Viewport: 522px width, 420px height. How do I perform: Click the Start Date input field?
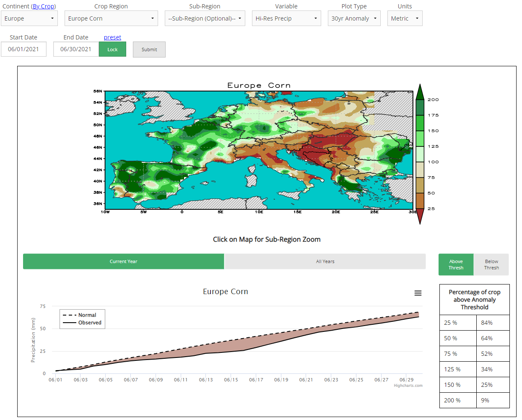coord(23,49)
